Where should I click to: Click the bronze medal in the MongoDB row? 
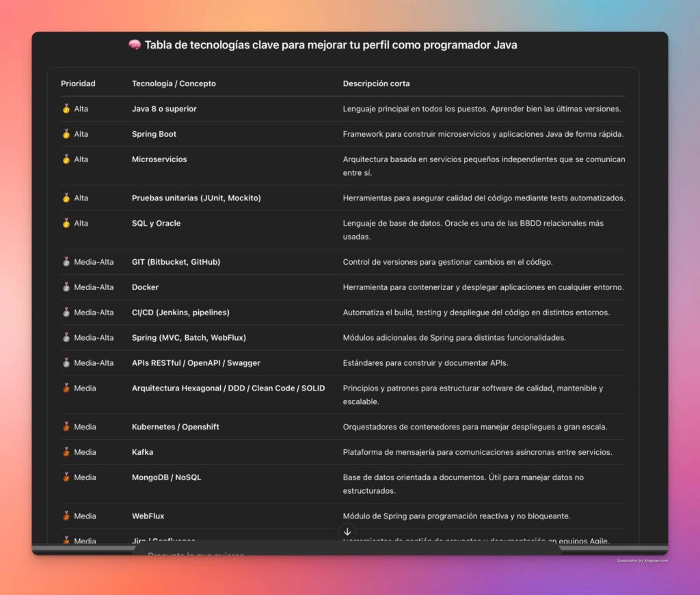pos(66,477)
